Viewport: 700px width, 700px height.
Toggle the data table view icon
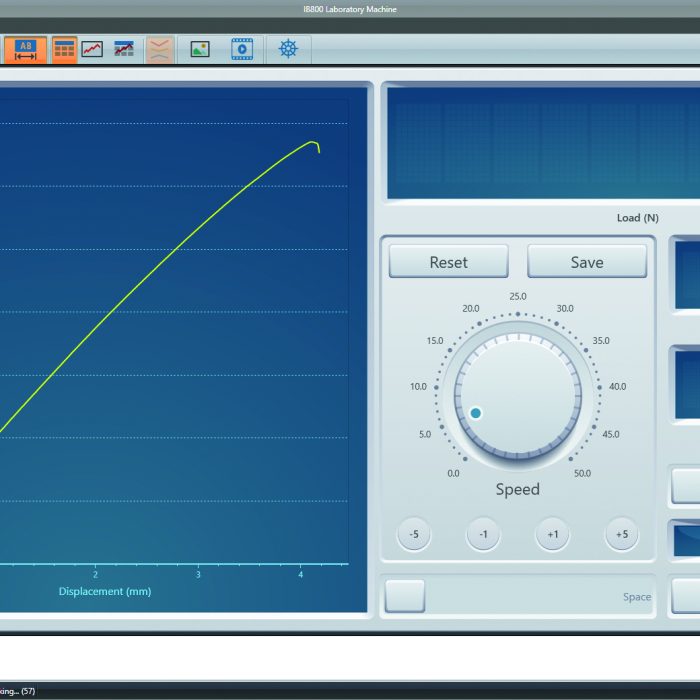click(x=64, y=49)
